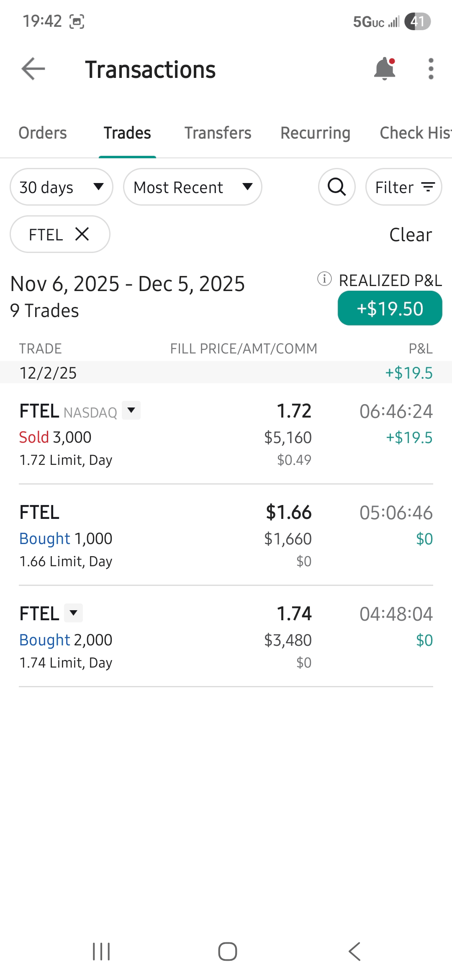Switch to the Transfers tab
The height and width of the screenshot is (980, 452).
tap(218, 133)
